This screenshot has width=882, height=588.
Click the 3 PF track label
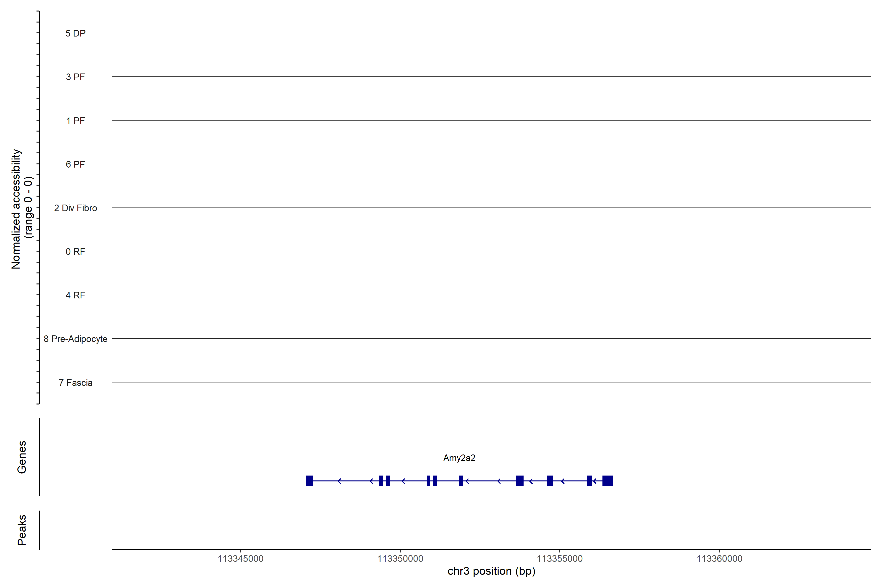pos(75,77)
